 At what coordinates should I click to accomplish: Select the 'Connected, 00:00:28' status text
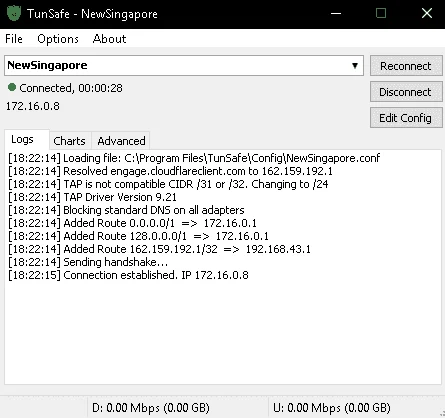[71, 88]
